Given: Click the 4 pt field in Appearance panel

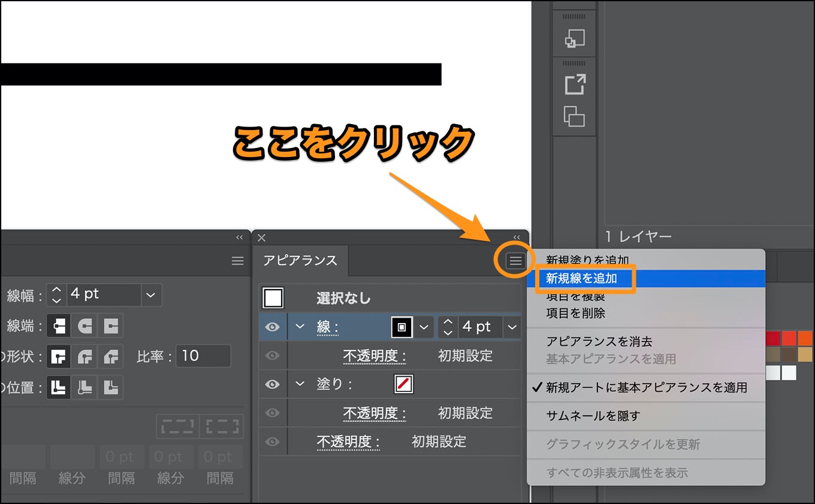Looking at the screenshot, I should click(481, 327).
